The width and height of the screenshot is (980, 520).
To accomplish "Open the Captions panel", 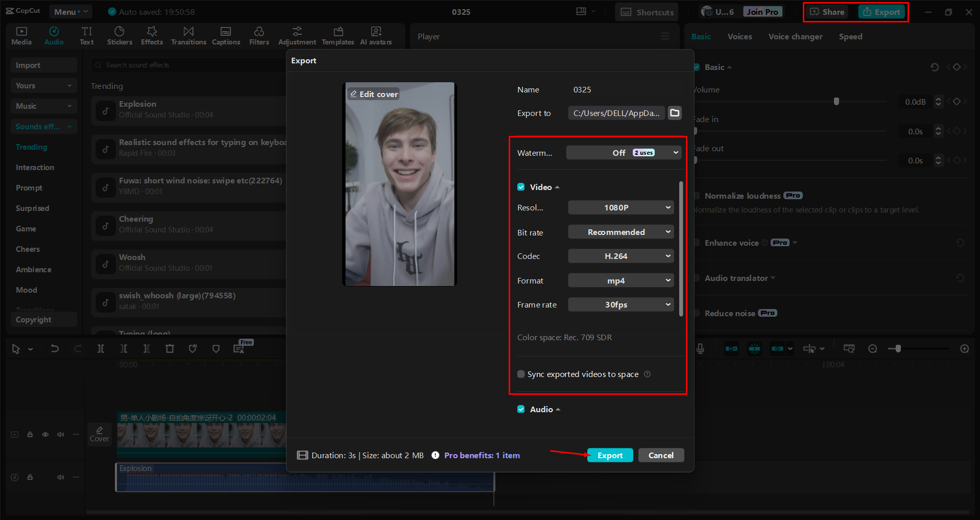I will 226,35.
